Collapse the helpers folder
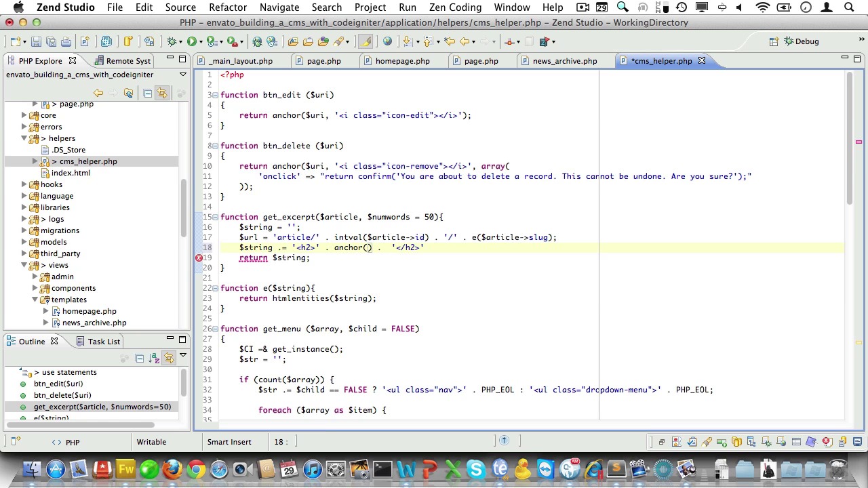The width and height of the screenshot is (868, 488). coord(24,138)
